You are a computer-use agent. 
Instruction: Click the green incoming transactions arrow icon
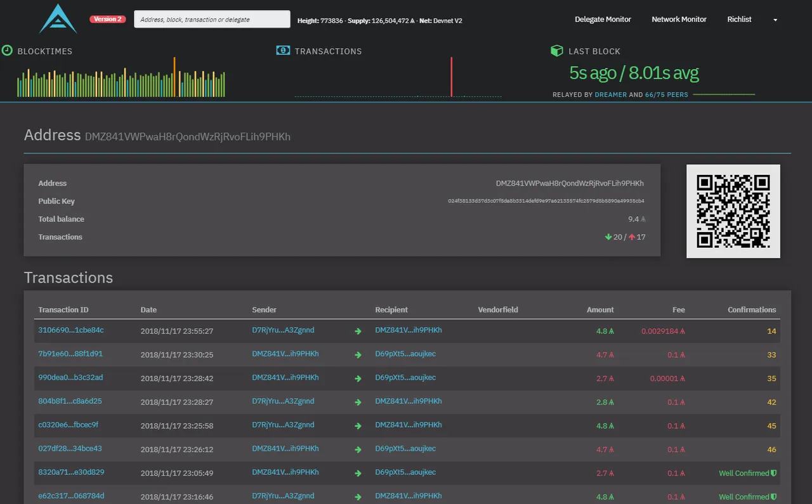point(608,237)
